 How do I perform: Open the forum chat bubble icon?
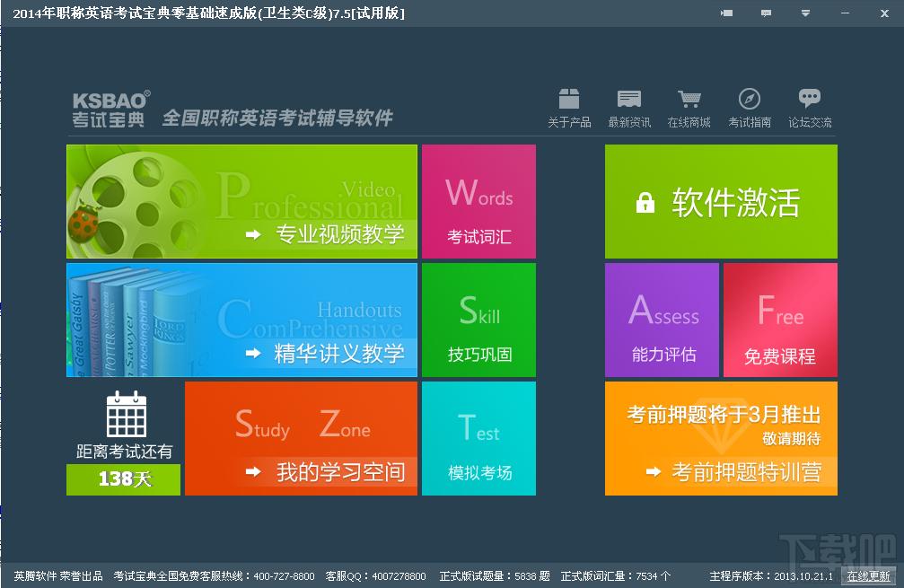coord(810,99)
